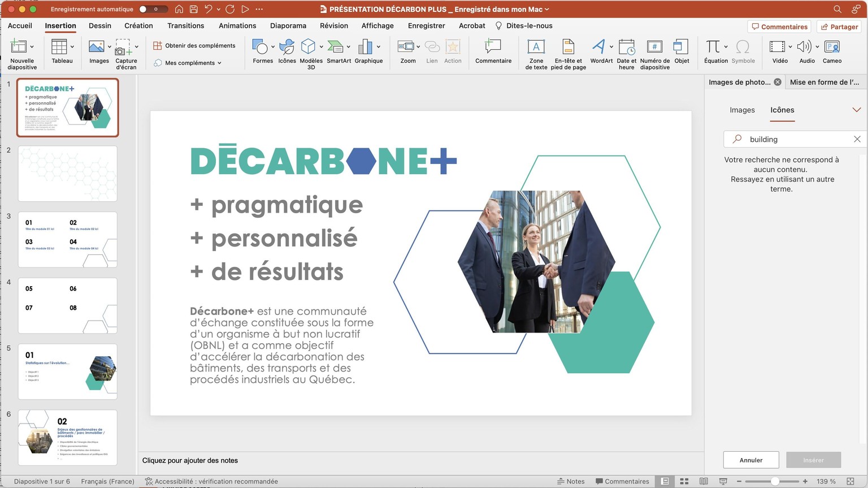This screenshot has width=868, height=488.
Task: Insert Numéro de diapositive
Action: [654, 46]
